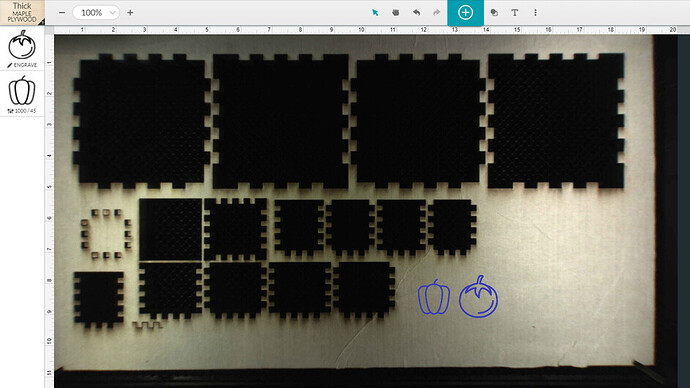Open the three-dot more options menu
690x388 pixels.
535,13
